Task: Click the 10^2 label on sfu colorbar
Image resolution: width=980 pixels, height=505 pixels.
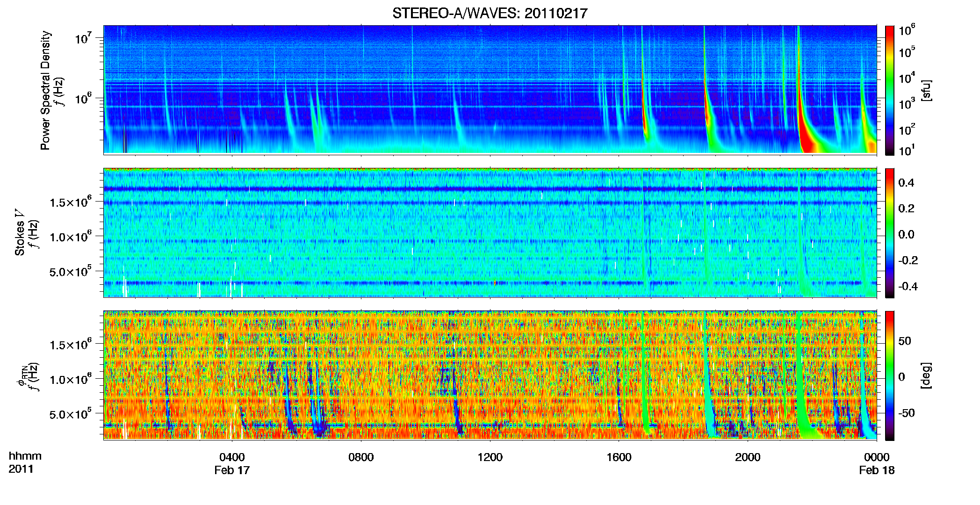Action: (x=907, y=130)
